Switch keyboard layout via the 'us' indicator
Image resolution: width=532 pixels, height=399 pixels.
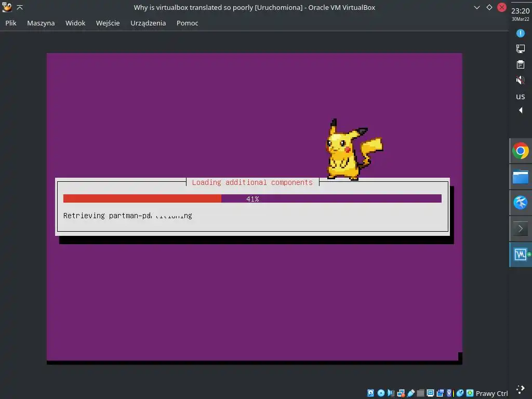pyautogui.click(x=520, y=96)
